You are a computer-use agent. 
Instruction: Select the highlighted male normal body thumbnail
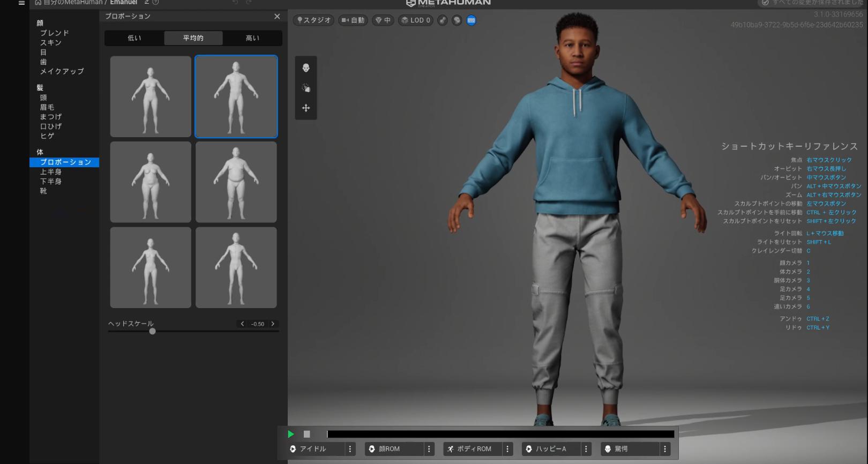pyautogui.click(x=236, y=96)
